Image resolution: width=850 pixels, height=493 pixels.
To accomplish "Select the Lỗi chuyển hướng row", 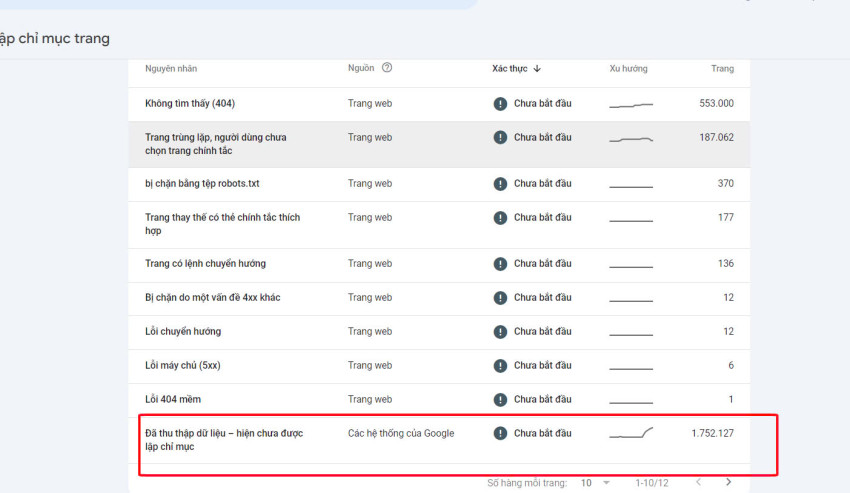I will tap(183, 332).
